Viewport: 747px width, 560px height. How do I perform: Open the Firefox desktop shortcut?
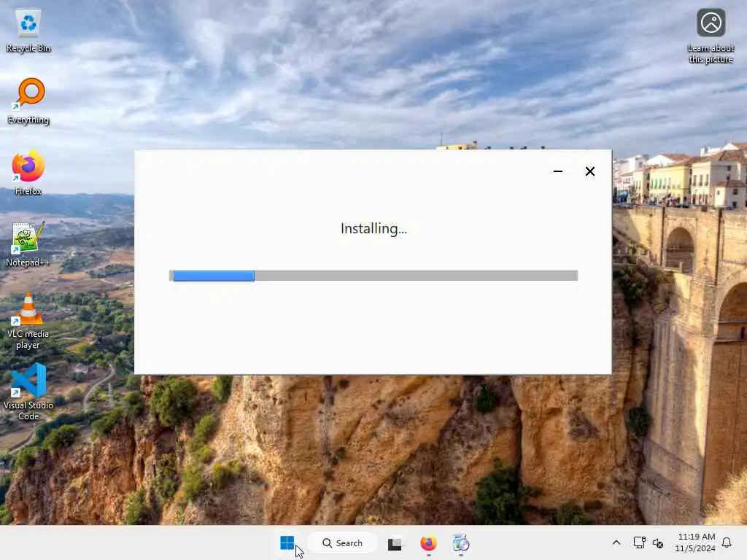pyautogui.click(x=28, y=172)
